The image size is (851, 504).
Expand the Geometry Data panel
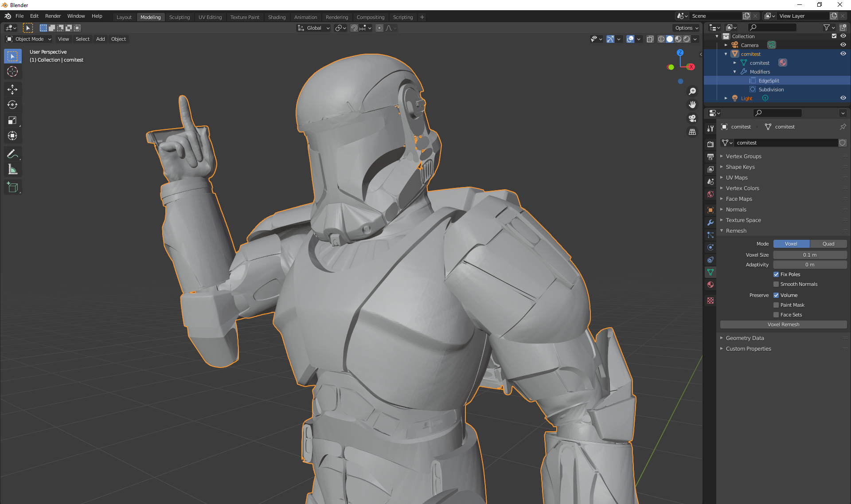point(745,338)
